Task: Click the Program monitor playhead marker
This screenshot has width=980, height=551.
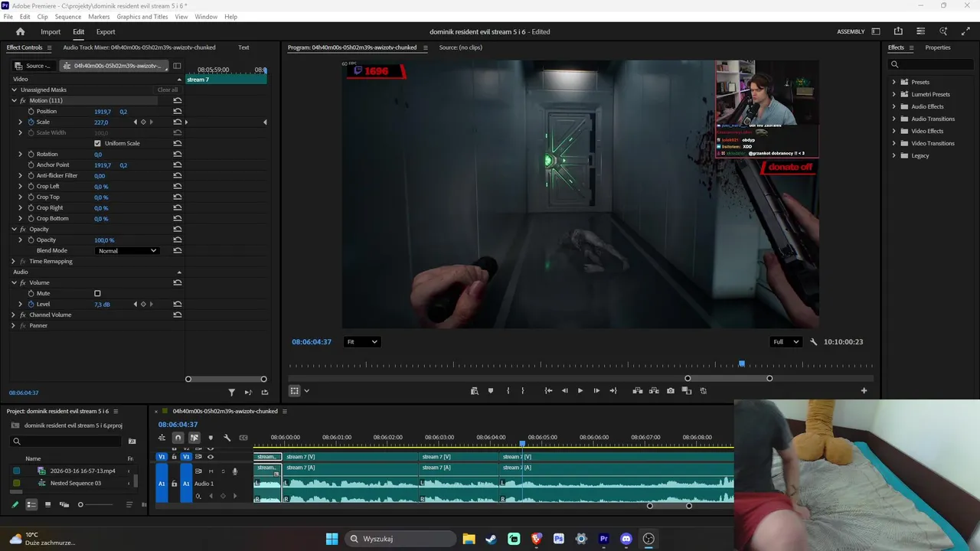Action: click(x=741, y=364)
